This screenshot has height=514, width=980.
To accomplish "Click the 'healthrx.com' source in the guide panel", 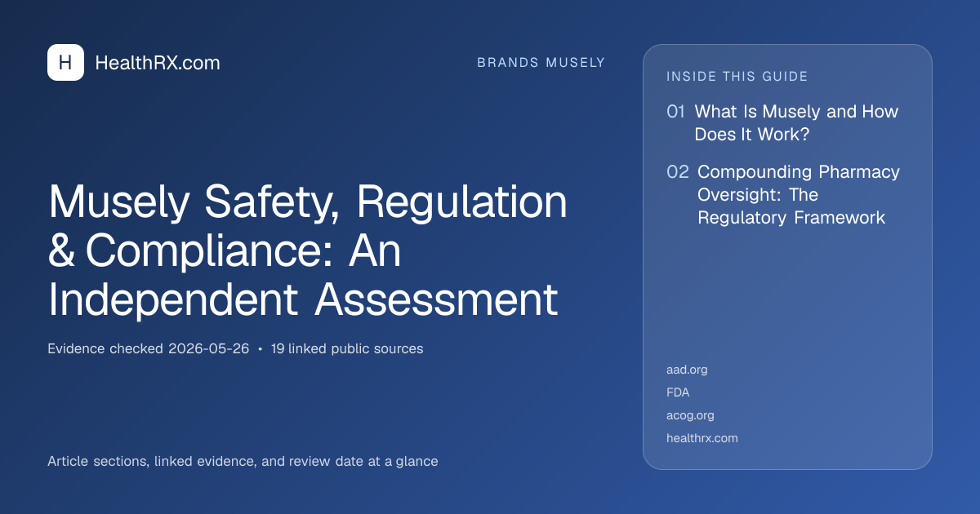I will point(702,438).
